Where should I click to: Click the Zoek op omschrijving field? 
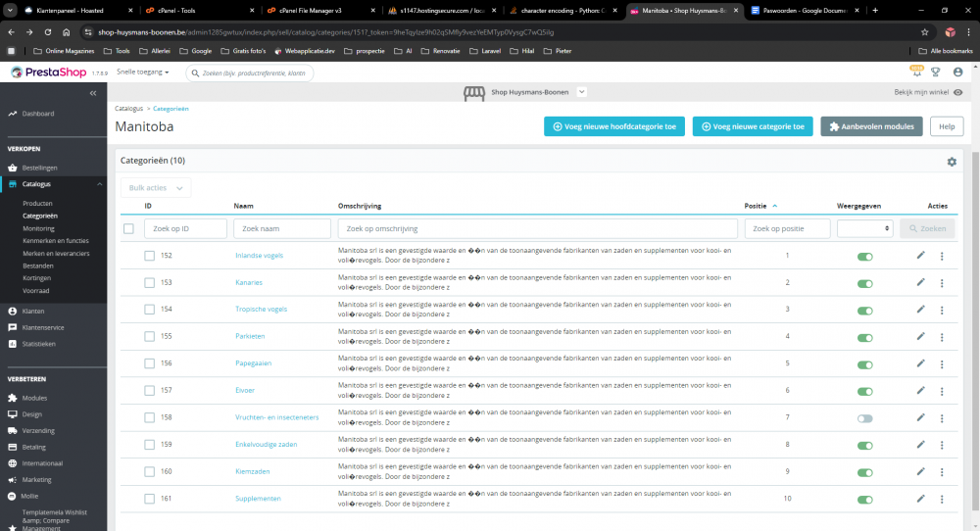537,228
